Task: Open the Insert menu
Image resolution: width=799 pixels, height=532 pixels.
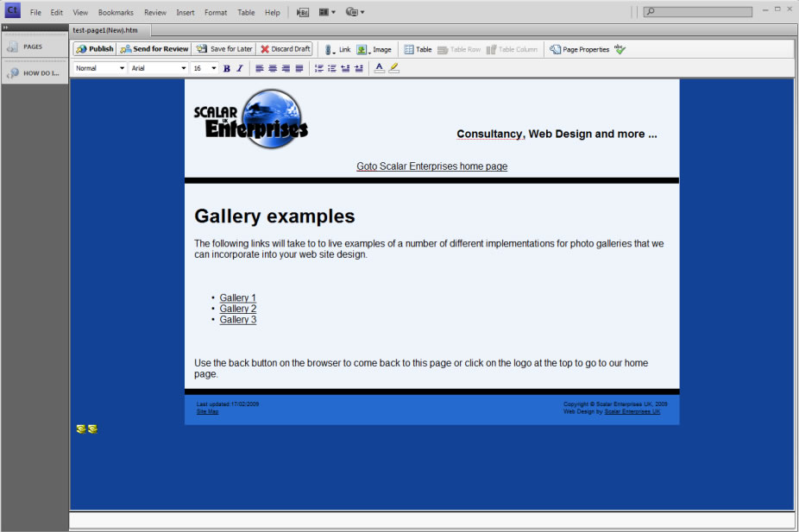Action: (185, 12)
